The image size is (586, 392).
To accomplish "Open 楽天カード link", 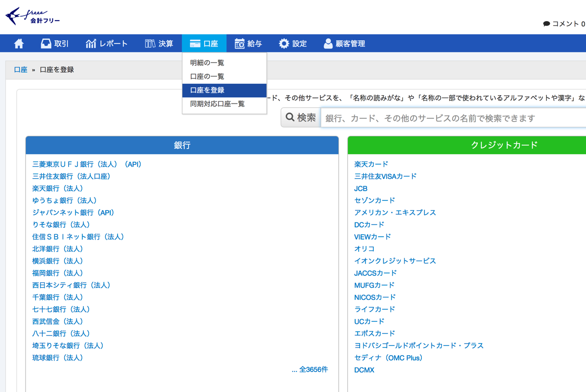I will click(371, 165).
